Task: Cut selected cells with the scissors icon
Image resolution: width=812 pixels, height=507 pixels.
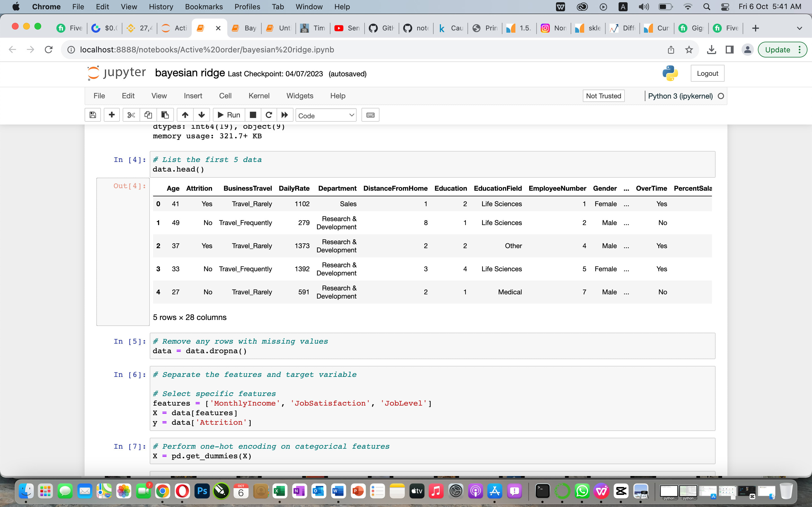Action: 131,115
